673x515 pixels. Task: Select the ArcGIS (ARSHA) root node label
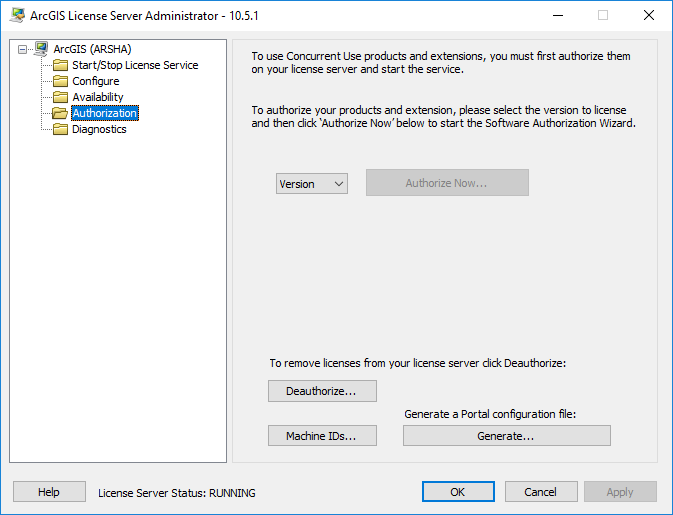(92, 49)
